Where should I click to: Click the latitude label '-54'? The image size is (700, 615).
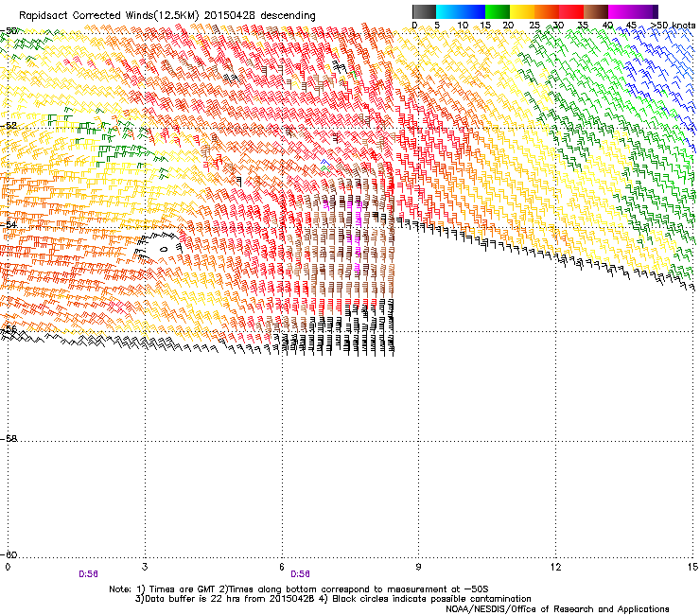(9, 224)
